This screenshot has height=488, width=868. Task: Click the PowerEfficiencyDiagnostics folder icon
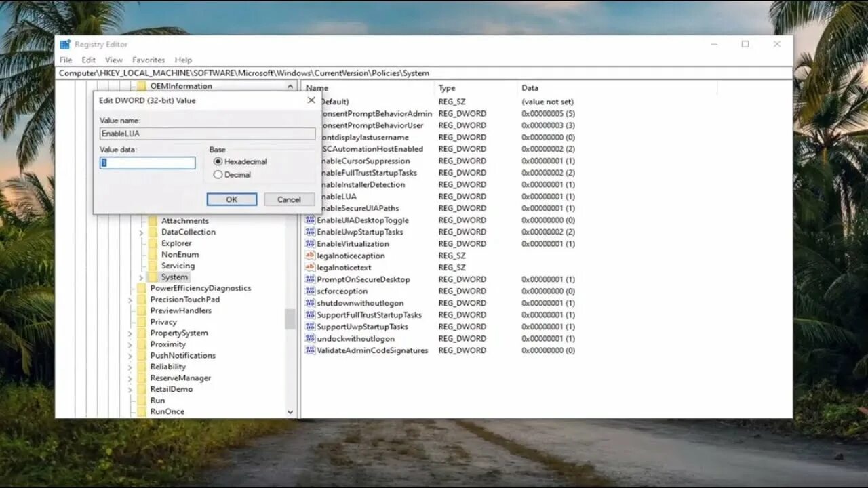(x=142, y=288)
